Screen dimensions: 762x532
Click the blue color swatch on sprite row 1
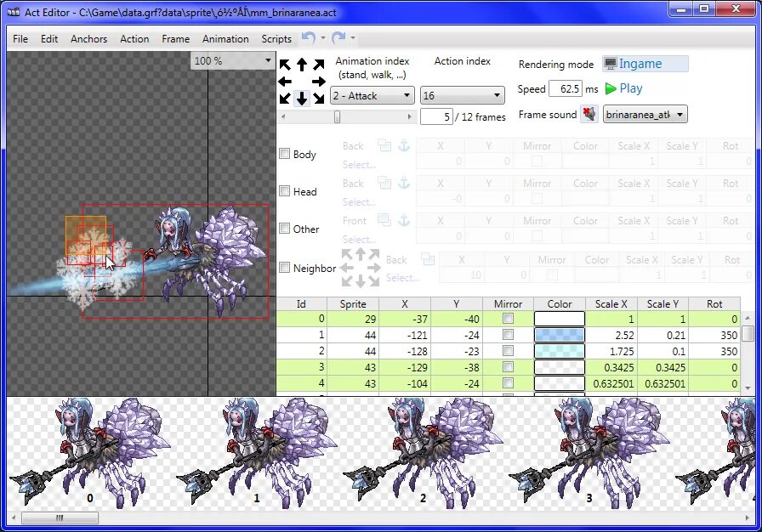point(558,334)
